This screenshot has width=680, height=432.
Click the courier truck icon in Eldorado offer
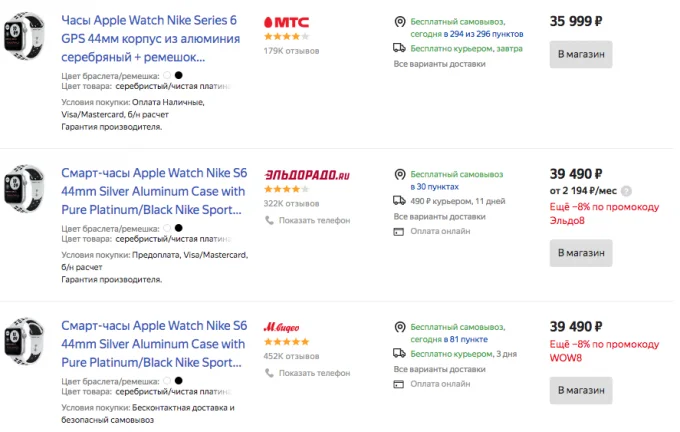pos(399,201)
